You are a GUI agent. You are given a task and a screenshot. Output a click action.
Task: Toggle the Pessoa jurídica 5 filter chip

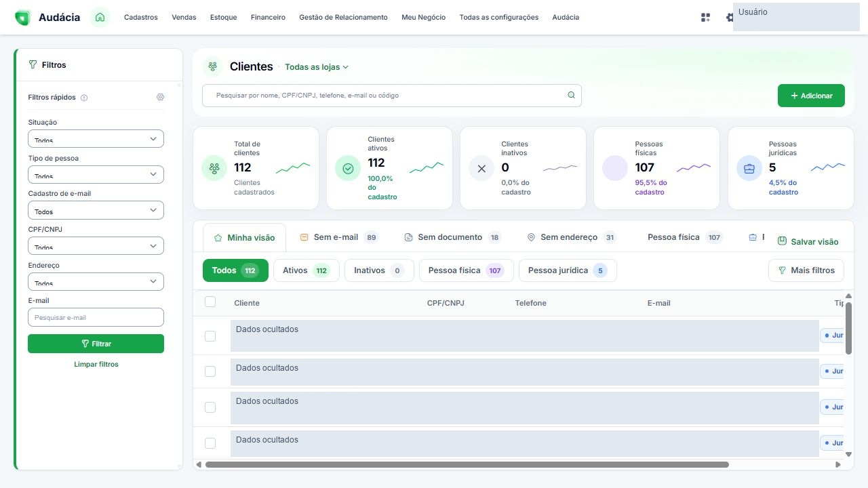tap(568, 270)
